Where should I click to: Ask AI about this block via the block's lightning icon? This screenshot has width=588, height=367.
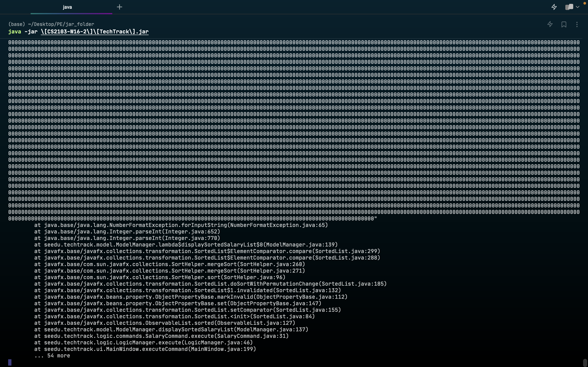pos(550,24)
